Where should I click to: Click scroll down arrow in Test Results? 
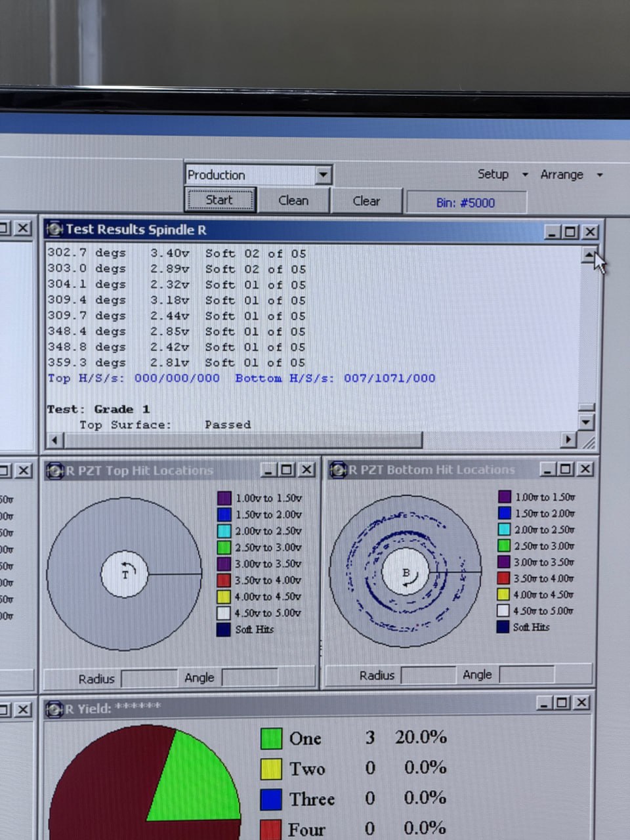587,422
